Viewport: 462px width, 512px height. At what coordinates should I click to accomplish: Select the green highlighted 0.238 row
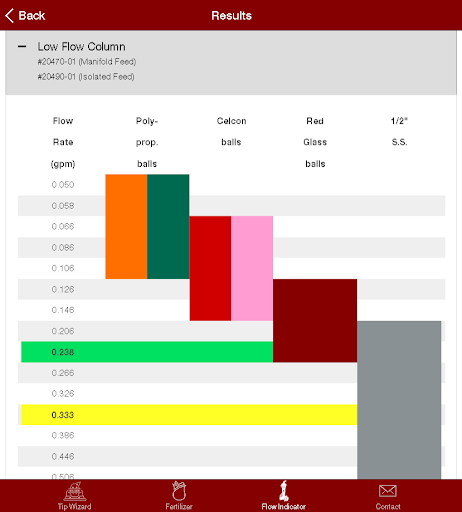[147, 352]
